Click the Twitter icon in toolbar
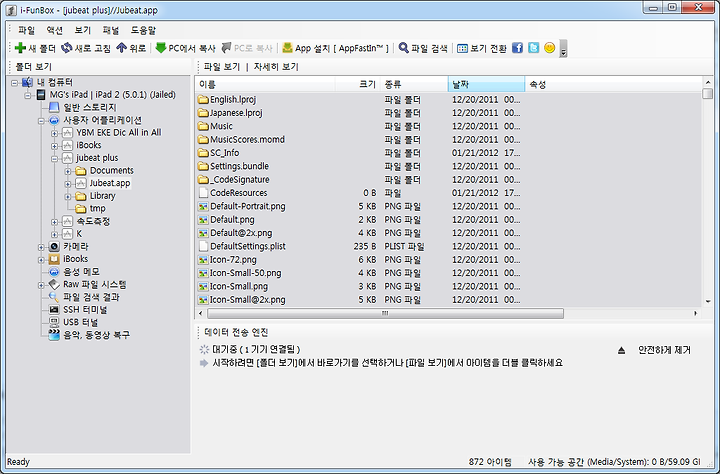Image resolution: width=720 pixels, height=474 pixels. coord(534,48)
